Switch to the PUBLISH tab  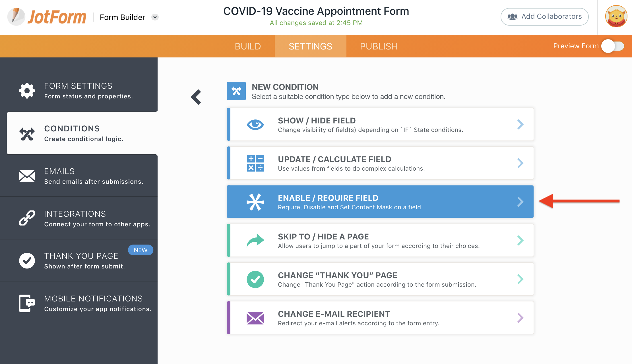379,46
